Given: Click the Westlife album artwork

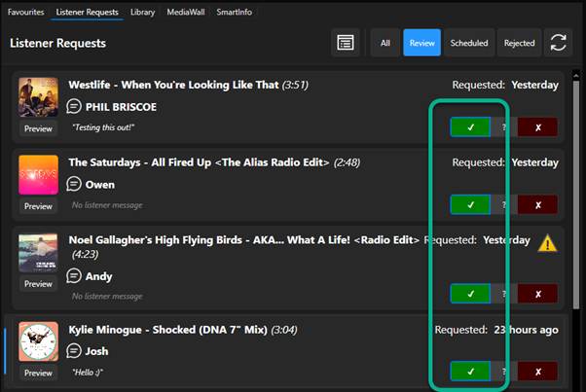Looking at the screenshot, I should 39,97.
